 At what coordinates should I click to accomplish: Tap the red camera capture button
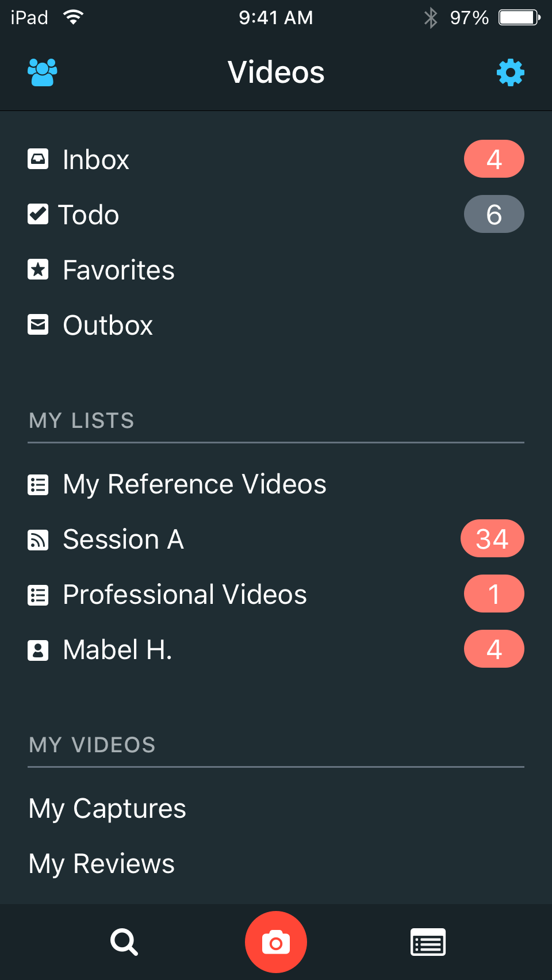coord(276,942)
